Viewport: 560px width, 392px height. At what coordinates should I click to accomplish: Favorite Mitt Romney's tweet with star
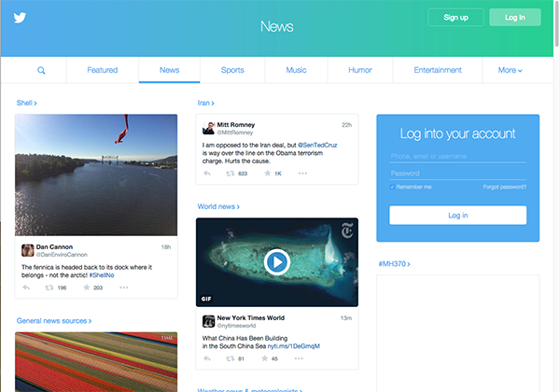click(267, 174)
